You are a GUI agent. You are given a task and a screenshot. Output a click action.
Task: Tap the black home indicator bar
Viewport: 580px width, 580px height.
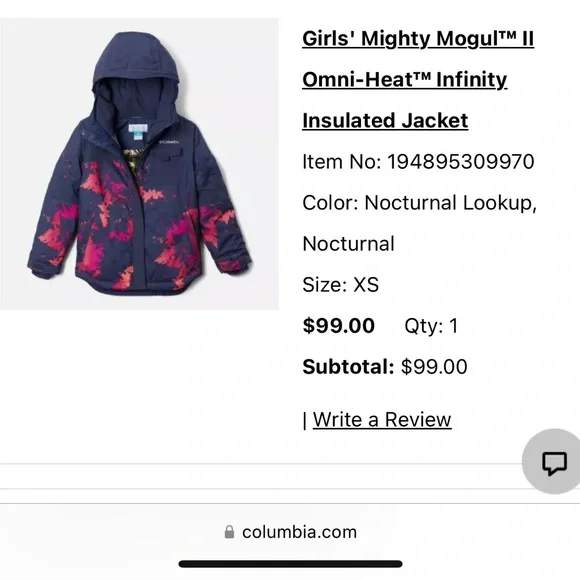[x=290, y=564]
